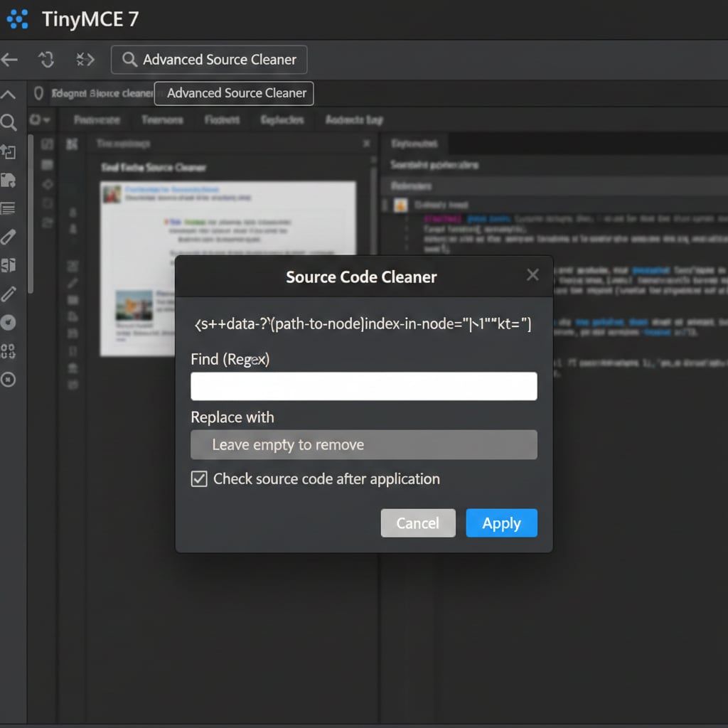Click the lines list icon in left sidebar
The width and height of the screenshot is (728, 728).
click(9, 208)
